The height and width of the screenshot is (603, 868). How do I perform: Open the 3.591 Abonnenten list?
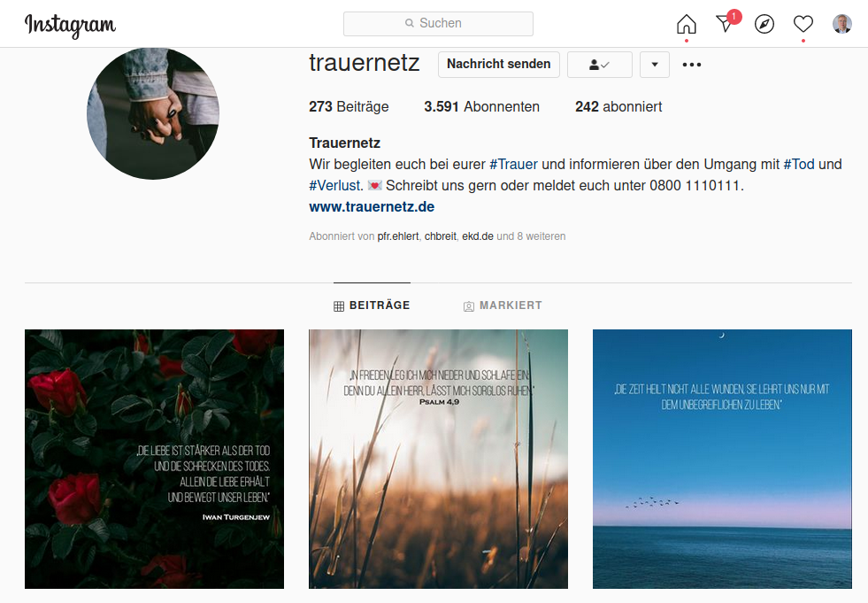point(481,106)
